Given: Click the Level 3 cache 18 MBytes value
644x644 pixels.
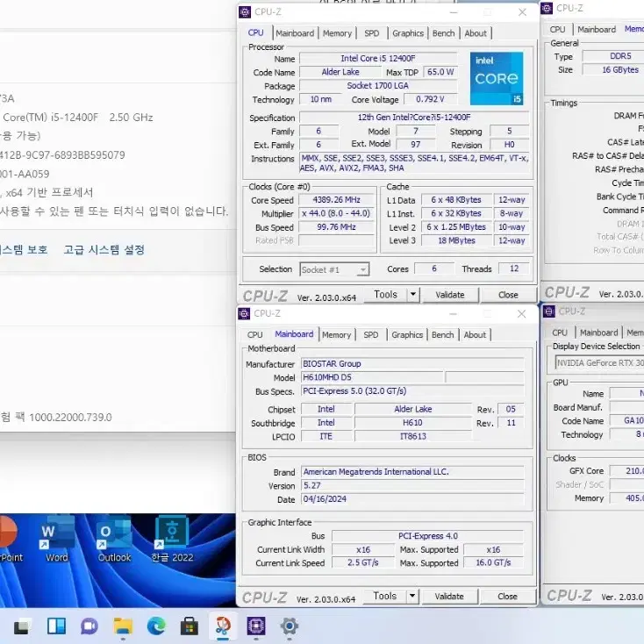Looking at the screenshot, I should coord(456,240).
